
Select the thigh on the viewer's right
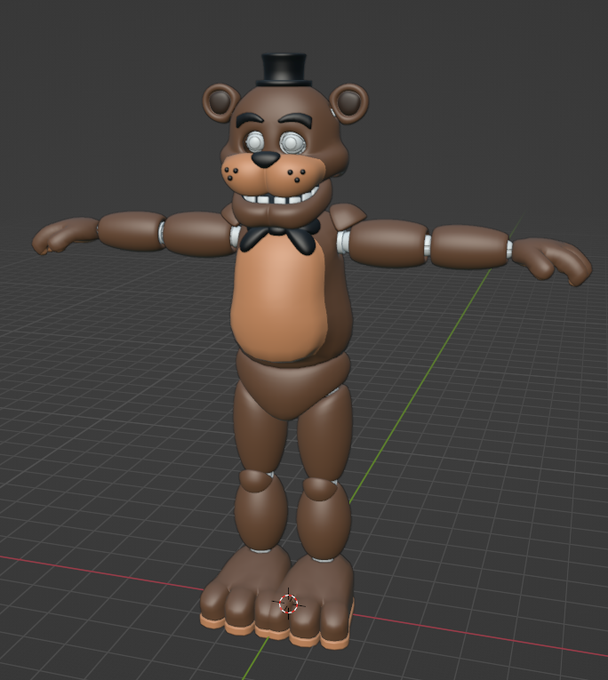[324, 434]
